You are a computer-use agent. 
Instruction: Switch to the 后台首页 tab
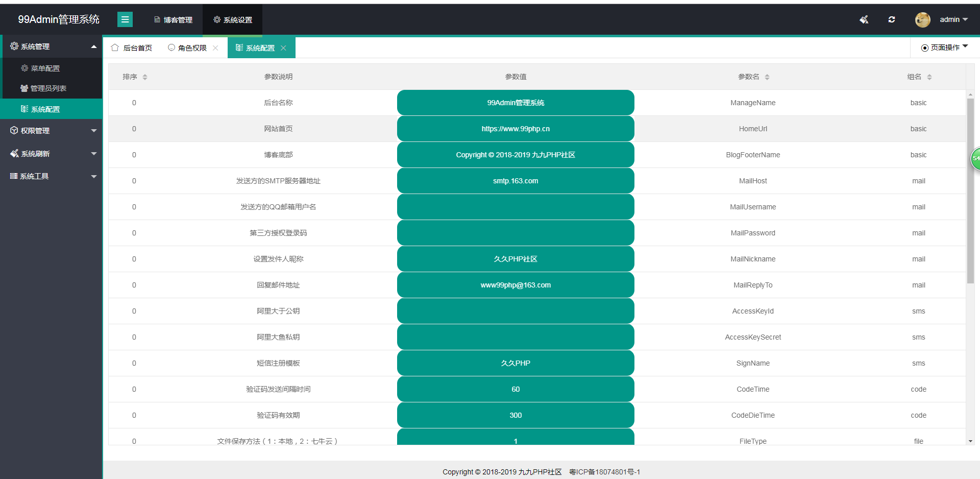pos(132,48)
